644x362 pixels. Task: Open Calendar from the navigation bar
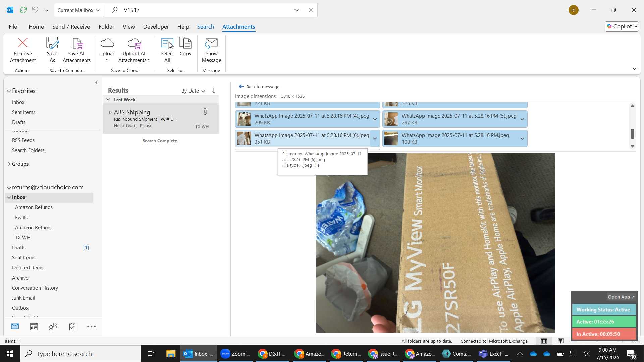pyautogui.click(x=34, y=326)
